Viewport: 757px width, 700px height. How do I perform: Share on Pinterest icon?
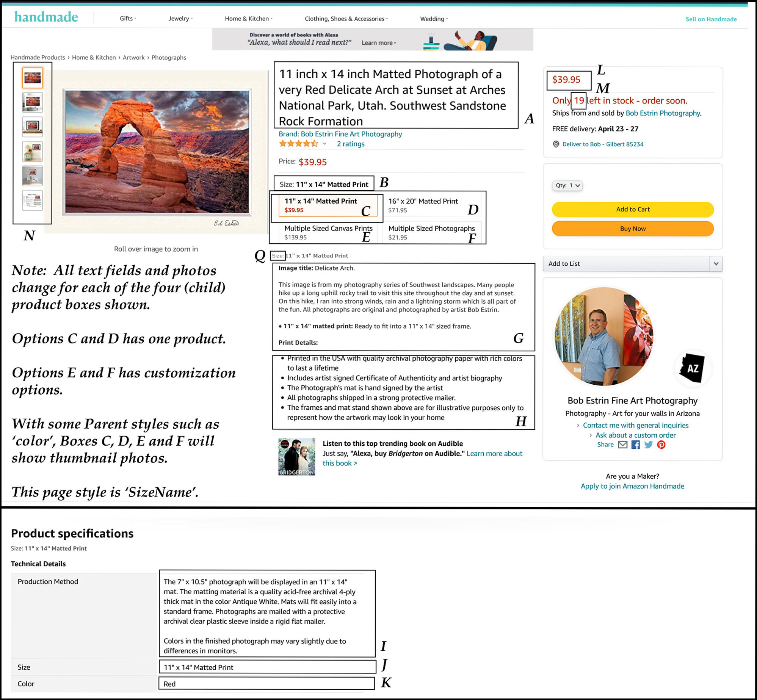click(661, 445)
